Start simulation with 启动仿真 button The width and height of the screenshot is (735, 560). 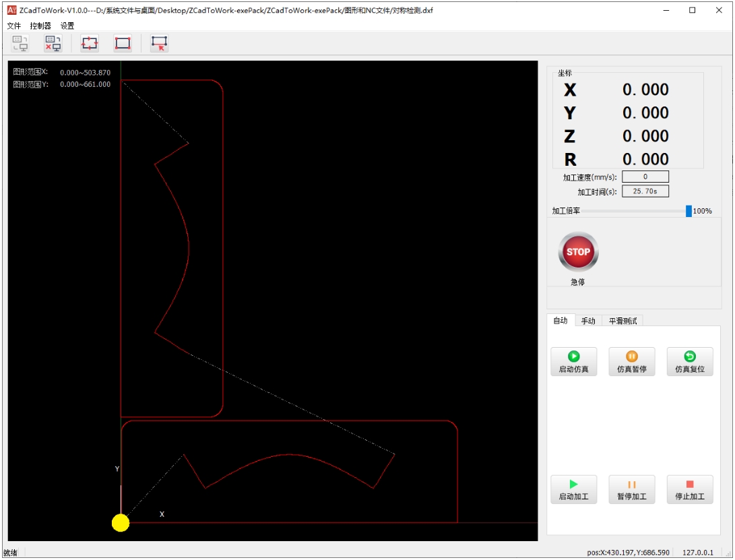pos(574,362)
